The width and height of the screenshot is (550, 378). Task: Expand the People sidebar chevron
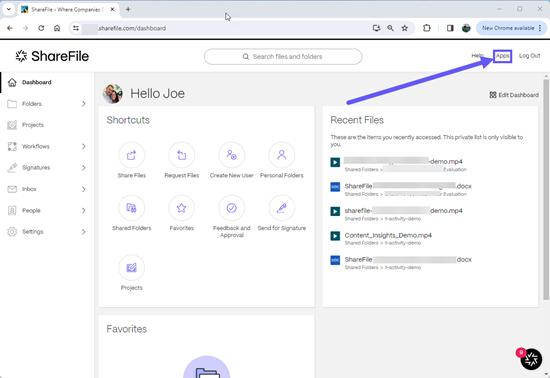point(83,210)
